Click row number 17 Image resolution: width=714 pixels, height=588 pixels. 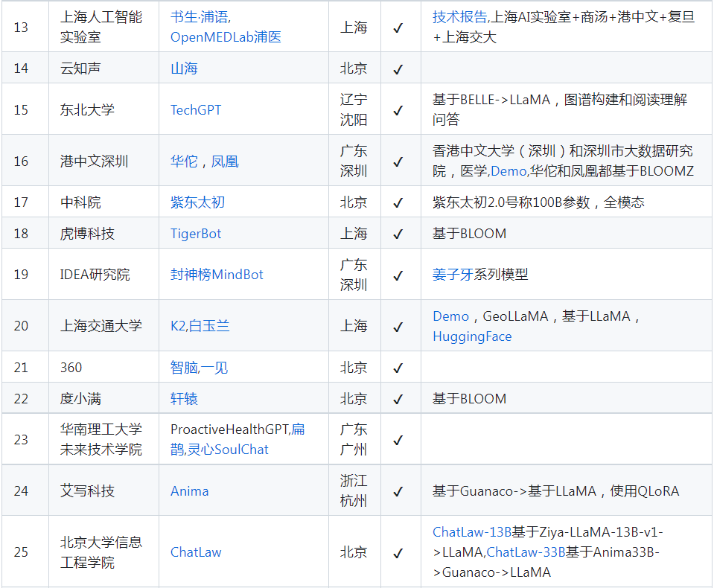21,202
